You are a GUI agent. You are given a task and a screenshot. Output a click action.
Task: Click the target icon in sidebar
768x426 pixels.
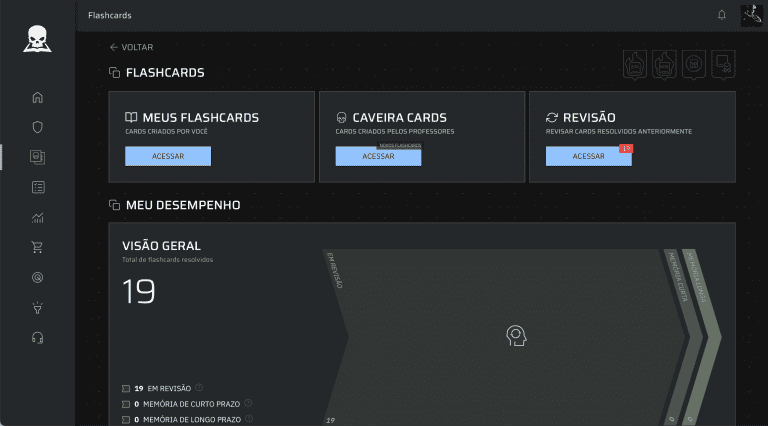coord(38,277)
